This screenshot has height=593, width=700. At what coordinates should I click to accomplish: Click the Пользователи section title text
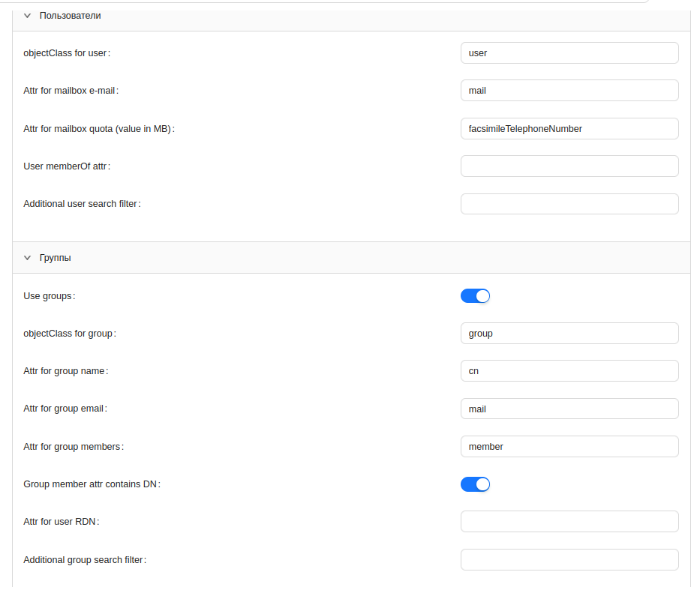pyautogui.click(x=70, y=15)
